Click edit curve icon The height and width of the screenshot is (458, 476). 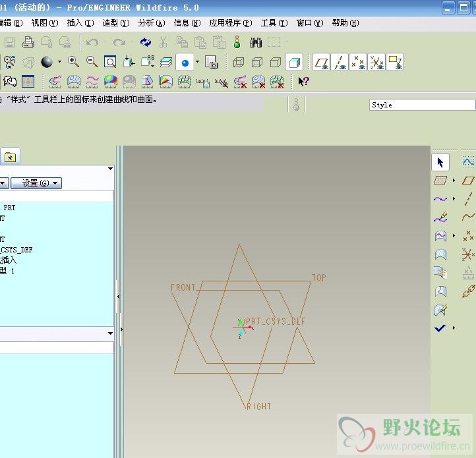[440, 217]
